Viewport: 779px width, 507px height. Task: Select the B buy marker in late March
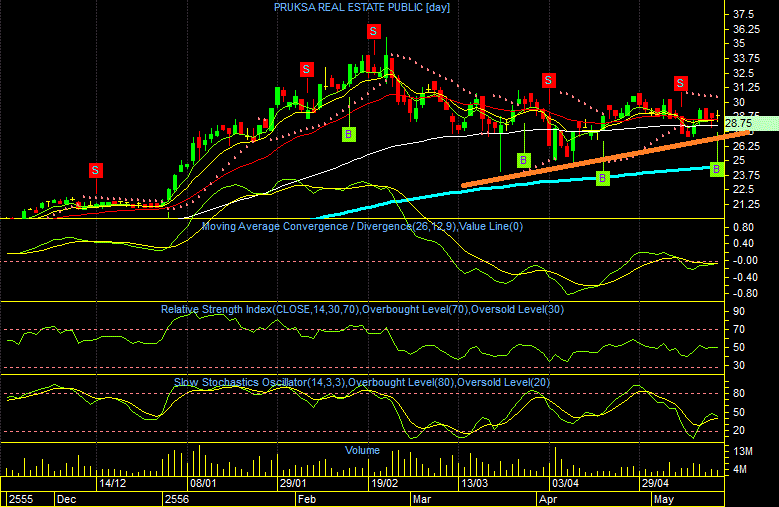523,160
